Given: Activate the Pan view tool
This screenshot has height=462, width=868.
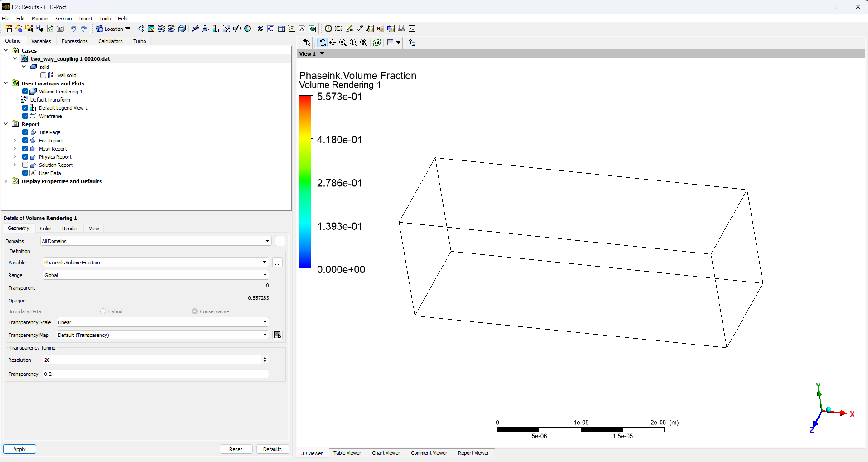Looking at the screenshot, I should pyautogui.click(x=333, y=43).
